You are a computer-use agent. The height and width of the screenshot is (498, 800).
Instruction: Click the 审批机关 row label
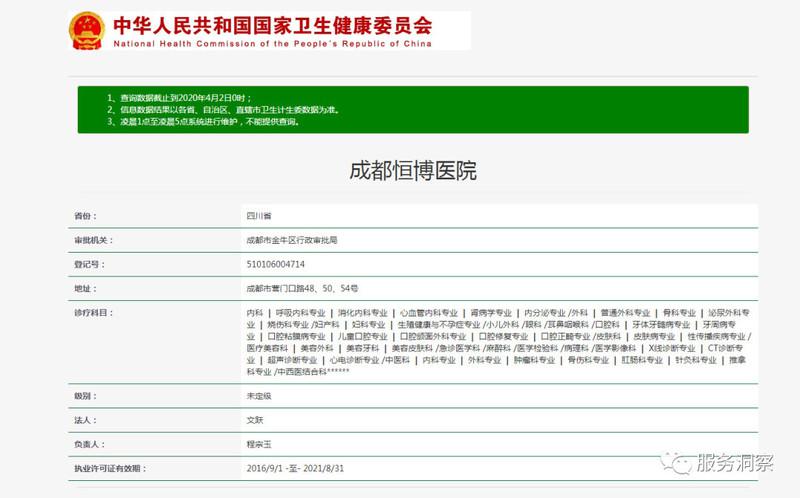tap(93, 240)
